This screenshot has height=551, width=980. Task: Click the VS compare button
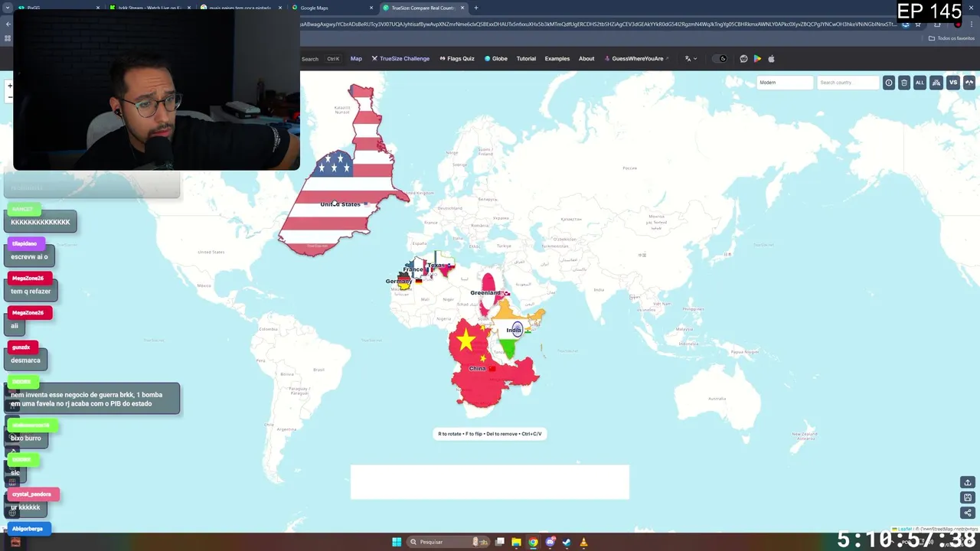(953, 83)
